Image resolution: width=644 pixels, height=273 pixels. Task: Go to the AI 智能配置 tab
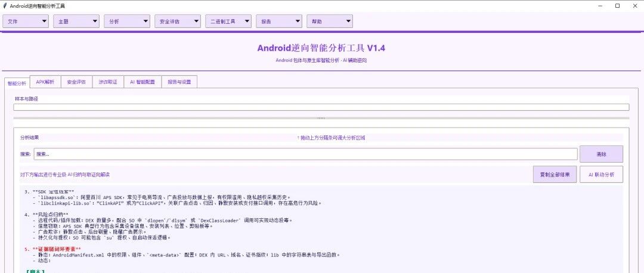tap(143, 82)
